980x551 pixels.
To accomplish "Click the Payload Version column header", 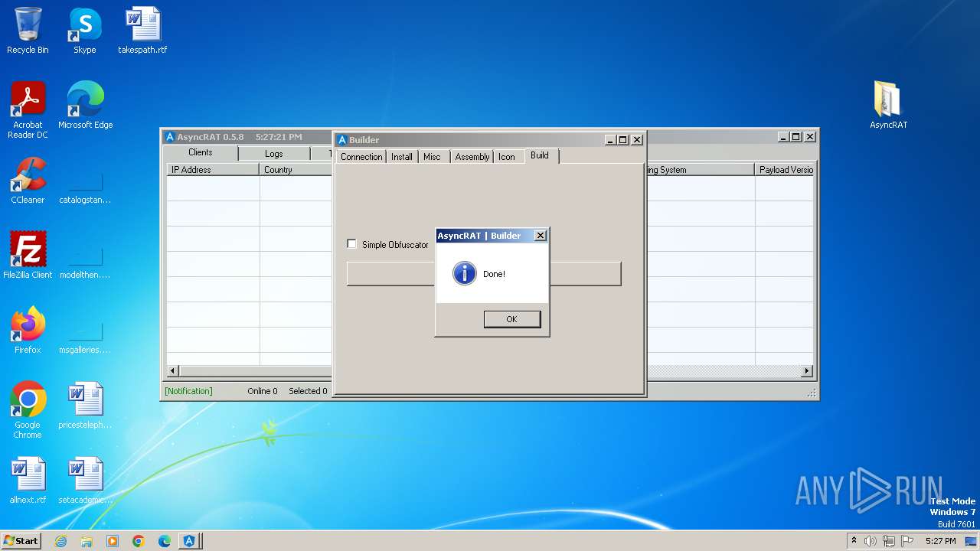I will (784, 170).
